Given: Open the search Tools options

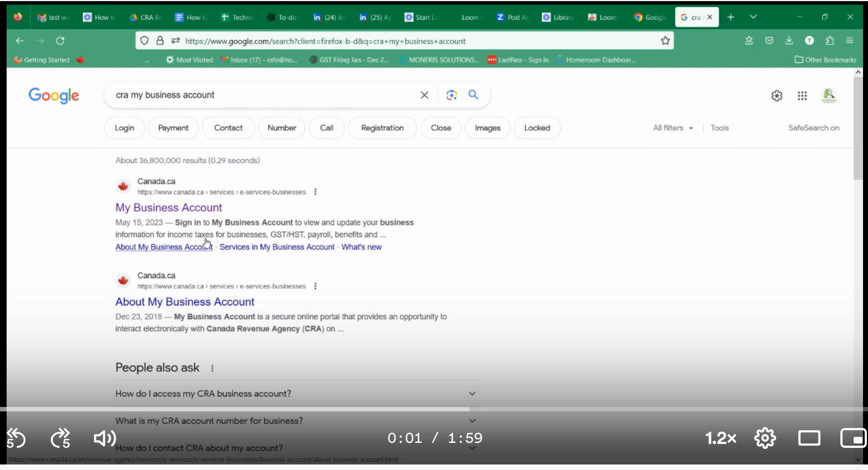Looking at the screenshot, I should pos(720,128).
